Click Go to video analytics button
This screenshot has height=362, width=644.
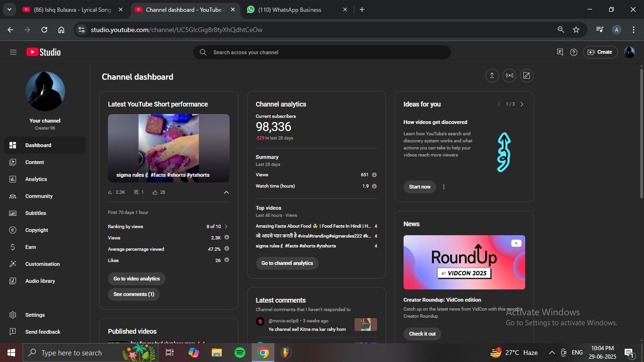(x=137, y=279)
